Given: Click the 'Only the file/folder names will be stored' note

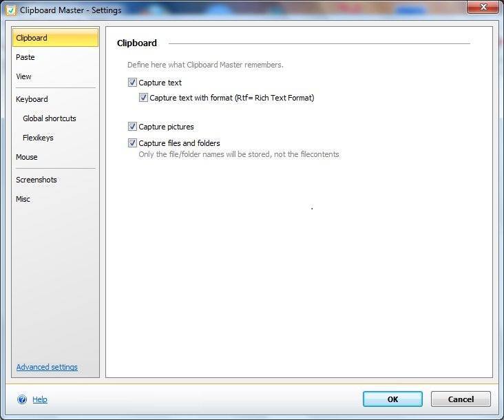Looking at the screenshot, I should point(239,154).
